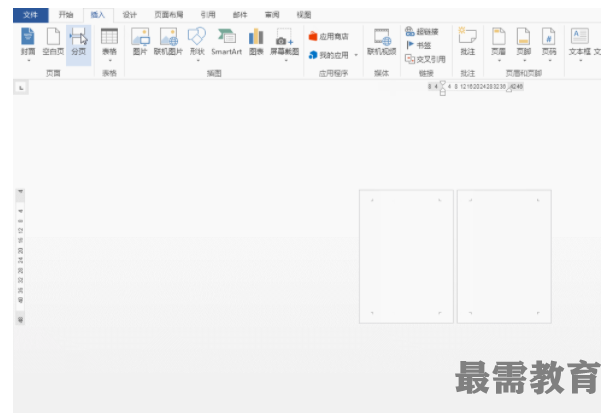Expand the dropdown arrow under 形状
Viewport: 607px width, 417px height.
tap(198, 61)
